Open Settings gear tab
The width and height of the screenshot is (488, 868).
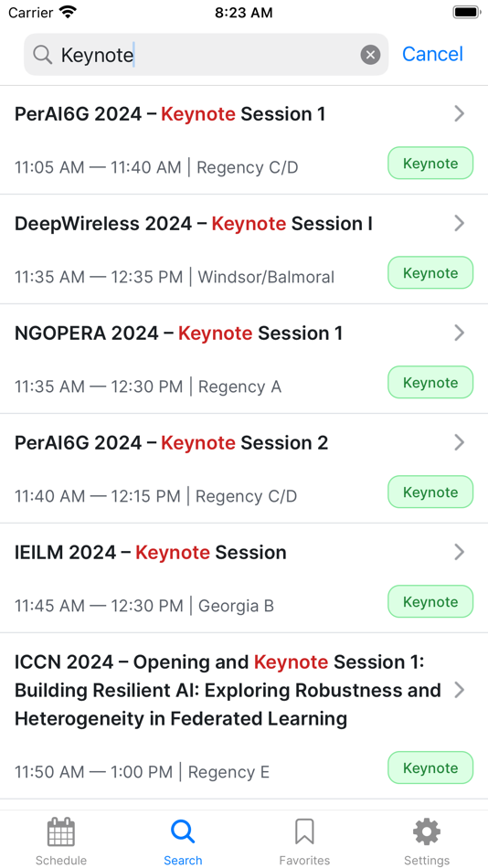pos(427,841)
